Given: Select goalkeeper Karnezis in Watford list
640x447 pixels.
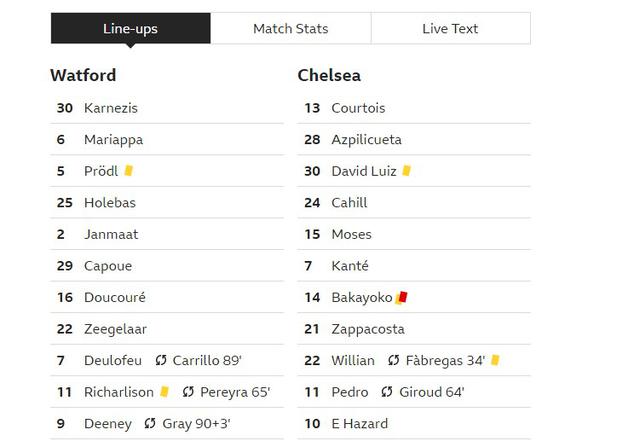Looking at the screenshot, I should [109, 108].
